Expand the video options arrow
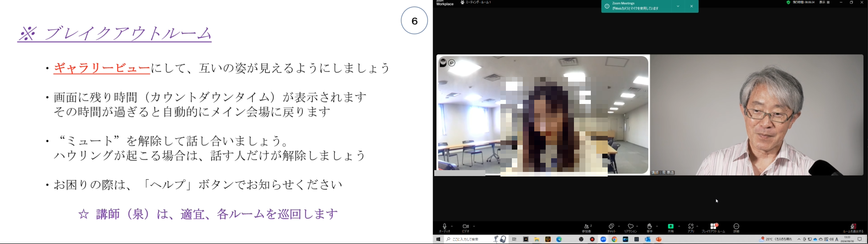The height and width of the screenshot is (244, 868). (474, 226)
